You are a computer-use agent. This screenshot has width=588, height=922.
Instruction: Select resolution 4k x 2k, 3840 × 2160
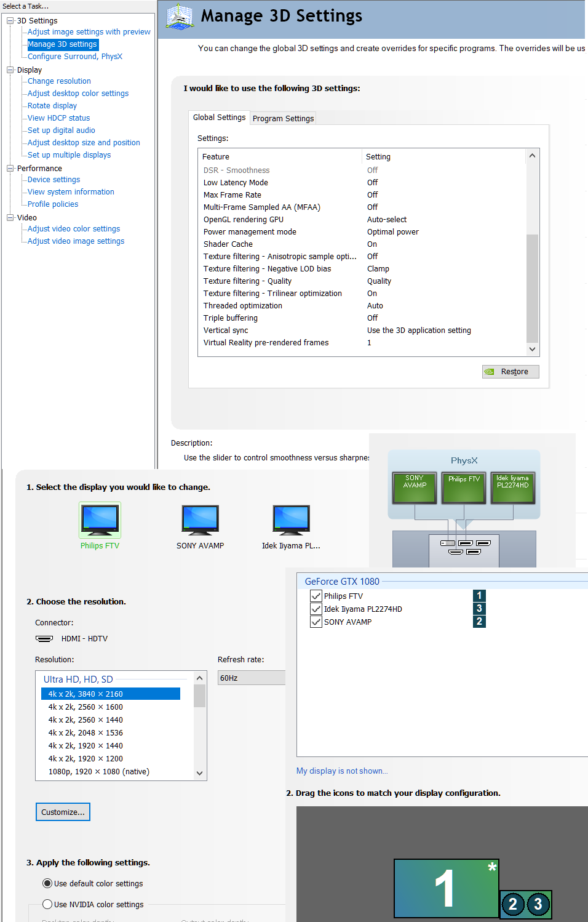click(x=111, y=694)
